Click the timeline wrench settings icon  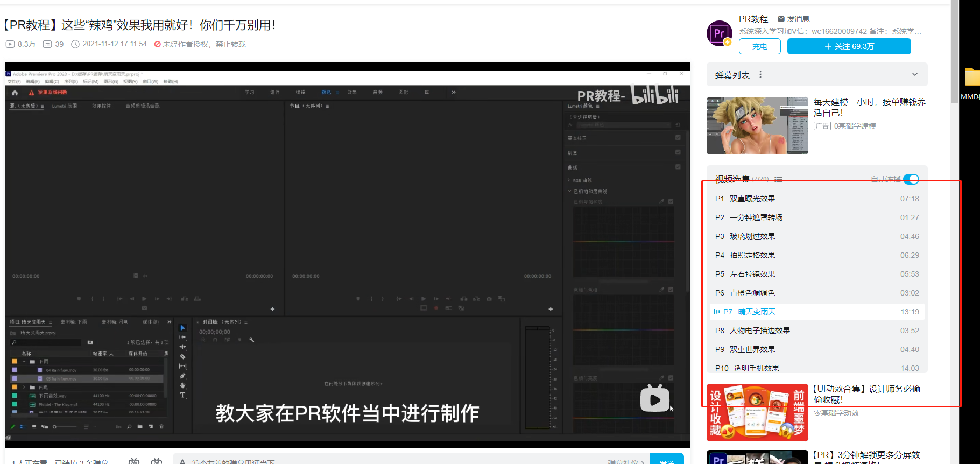click(x=251, y=340)
